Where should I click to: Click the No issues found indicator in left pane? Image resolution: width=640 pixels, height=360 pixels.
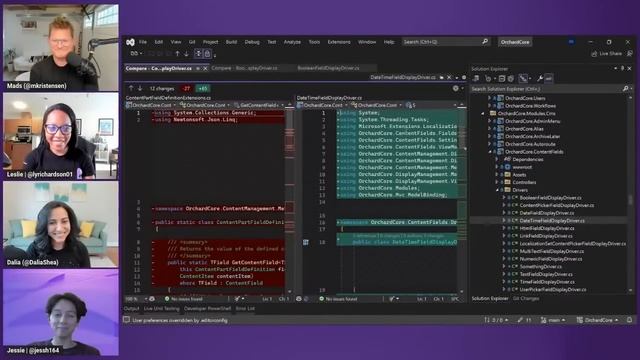[184, 299]
